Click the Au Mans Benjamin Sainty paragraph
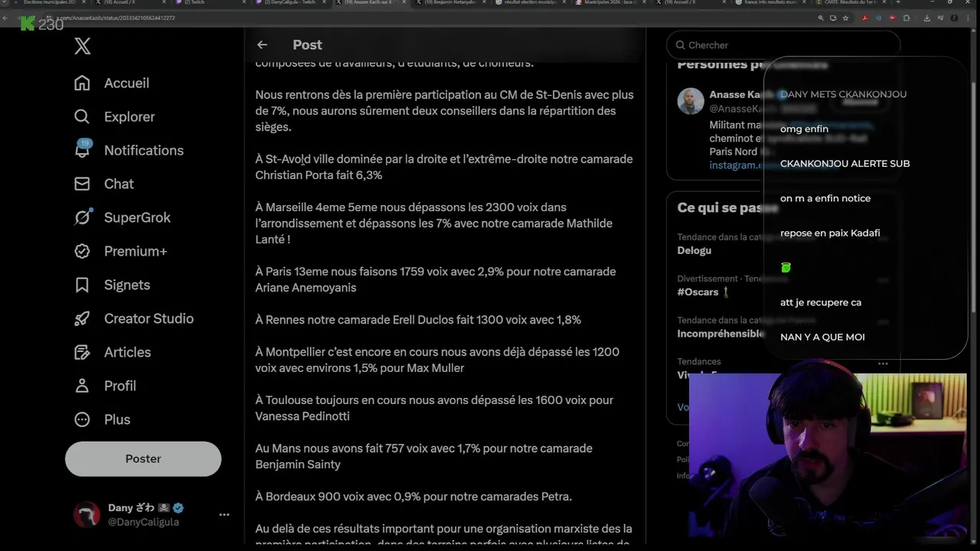 (424, 456)
